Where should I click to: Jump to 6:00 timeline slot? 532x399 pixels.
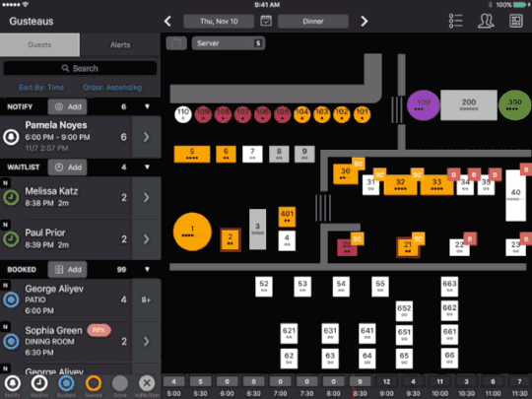click(227, 387)
